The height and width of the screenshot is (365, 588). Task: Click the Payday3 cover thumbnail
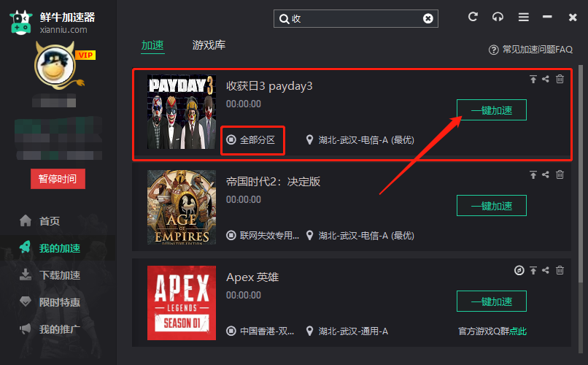point(182,112)
